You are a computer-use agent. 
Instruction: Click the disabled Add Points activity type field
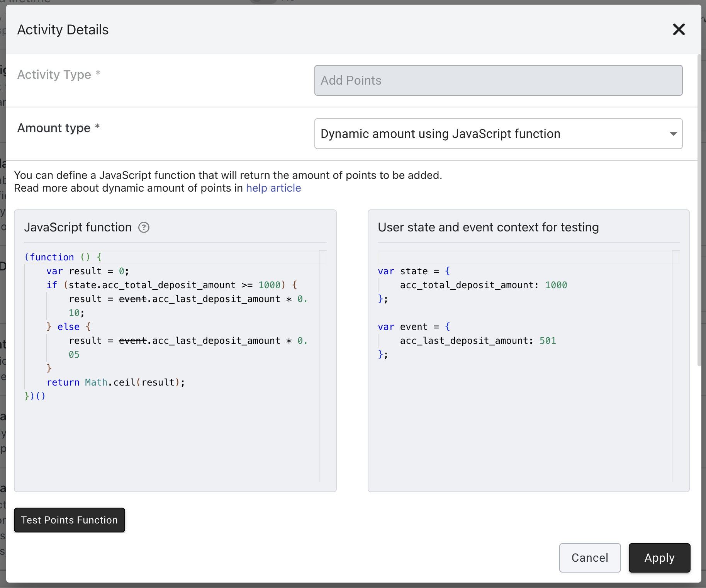click(498, 80)
